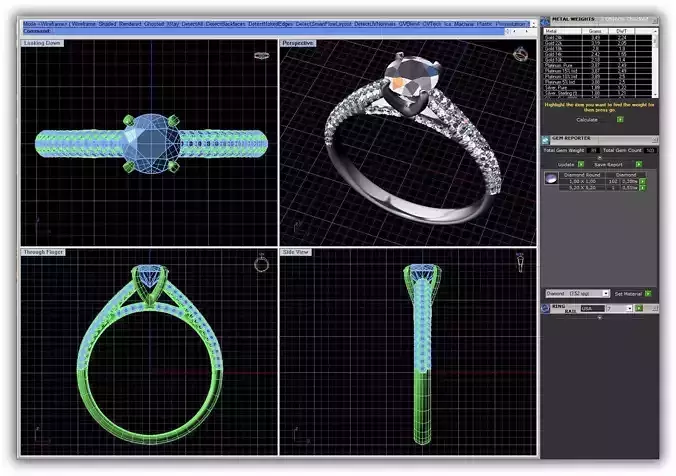Activate the Through Finger viewport label
This screenshot has height=476, width=676.
[x=43, y=252]
